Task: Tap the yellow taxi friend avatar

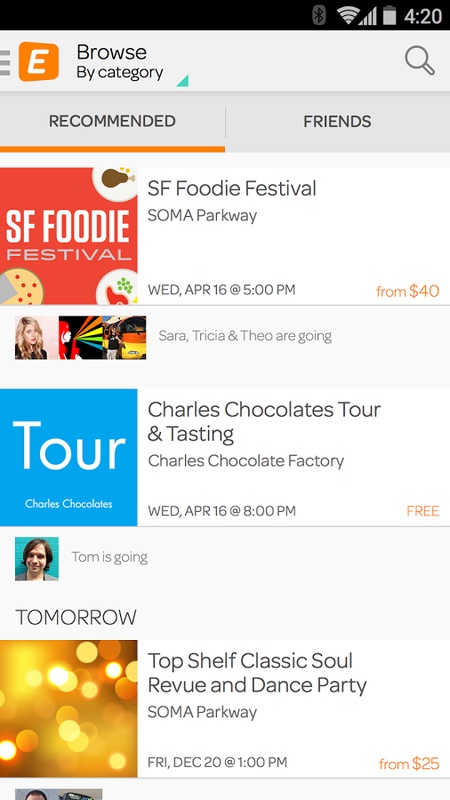Action: click(x=124, y=338)
